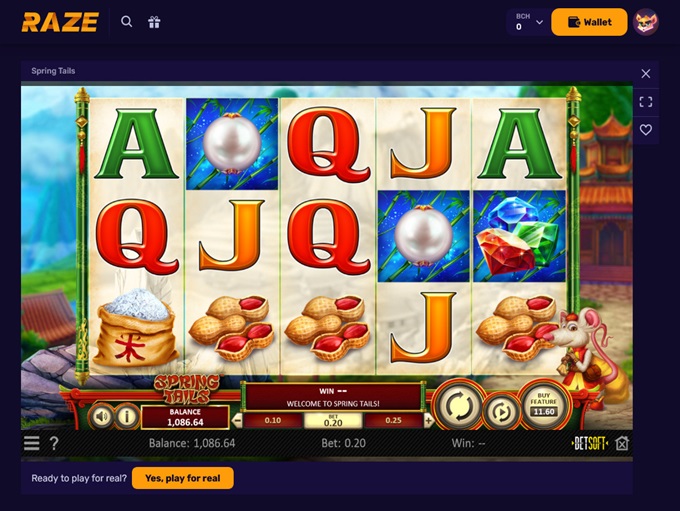
Task: Increase the bet with the plus arrow
Action: tap(428, 420)
